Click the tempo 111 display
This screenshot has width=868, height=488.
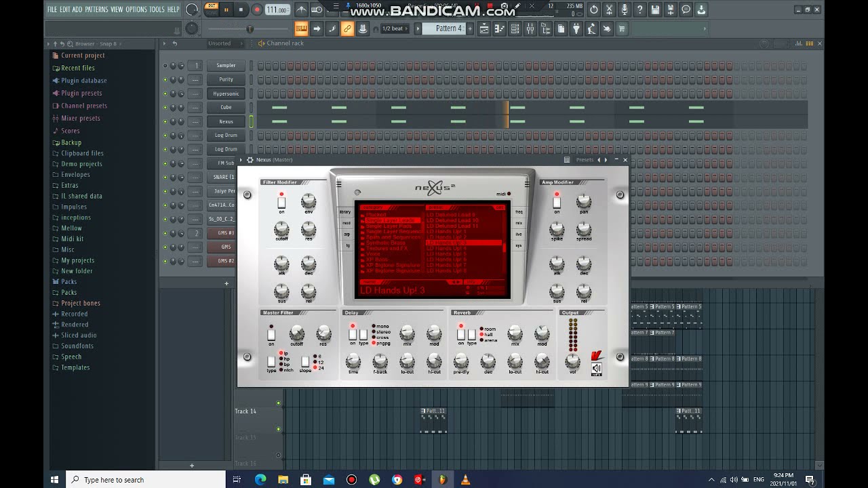[277, 9]
